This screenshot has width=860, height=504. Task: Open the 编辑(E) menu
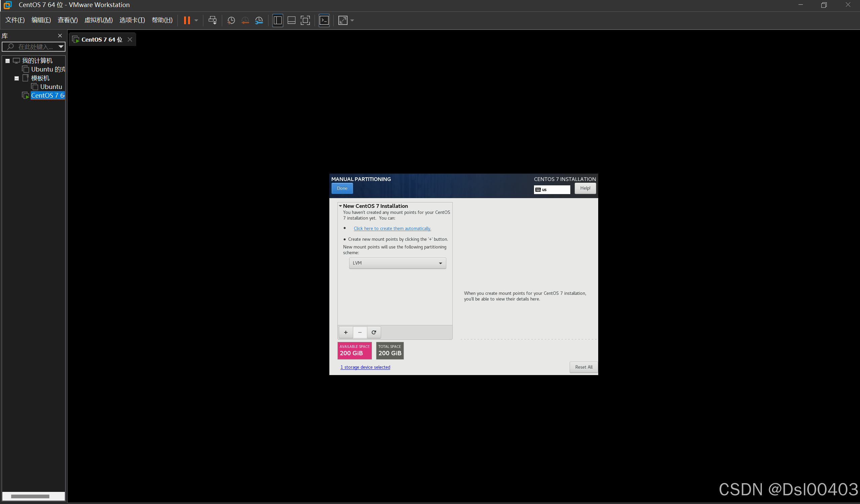click(x=41, y=20)
